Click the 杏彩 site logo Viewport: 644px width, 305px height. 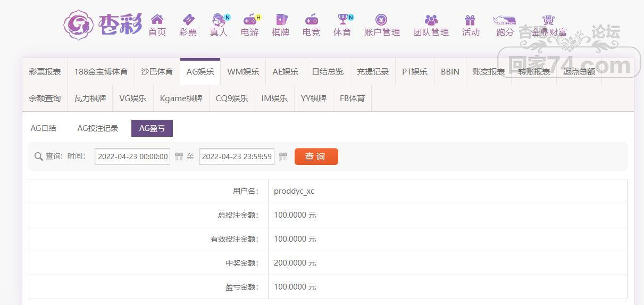click(103, 24)
